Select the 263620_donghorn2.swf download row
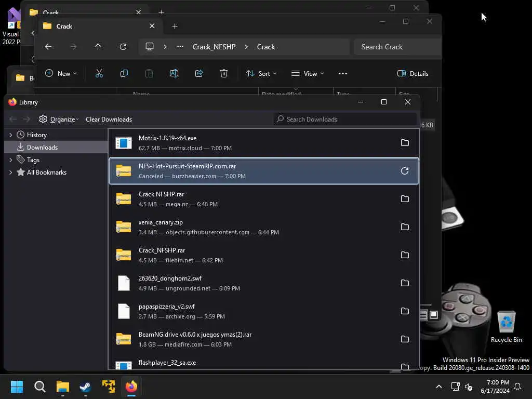This screenshot has height=399, width=532. coord(263,283)
